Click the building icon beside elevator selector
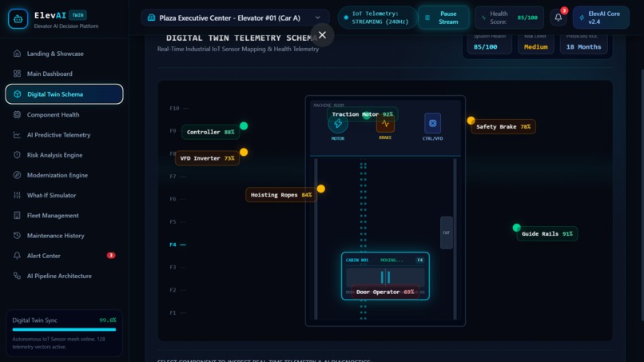Screen dimensions: 644x362 click(x=151, y=18)
